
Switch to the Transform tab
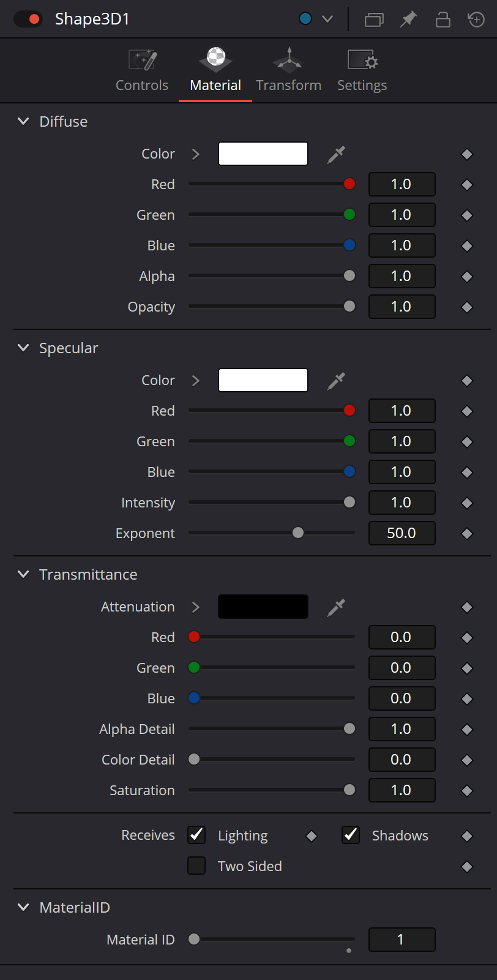pyautogui.click(x=288, y=70)
